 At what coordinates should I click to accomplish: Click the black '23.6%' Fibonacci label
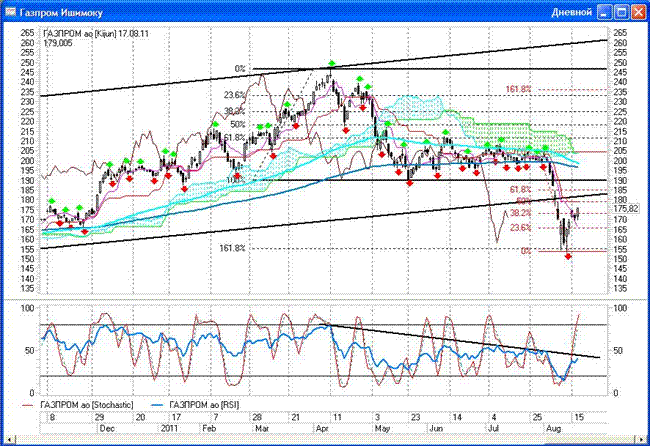(235, 95)
